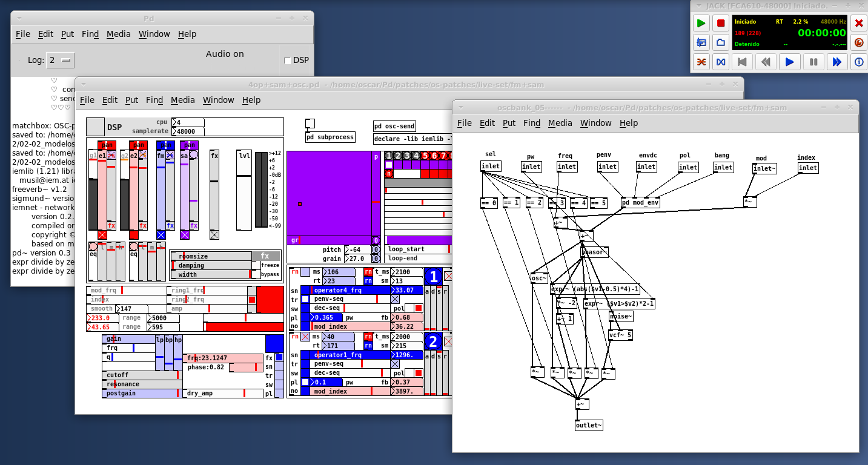Open Media menu in oscbank window

560,123
